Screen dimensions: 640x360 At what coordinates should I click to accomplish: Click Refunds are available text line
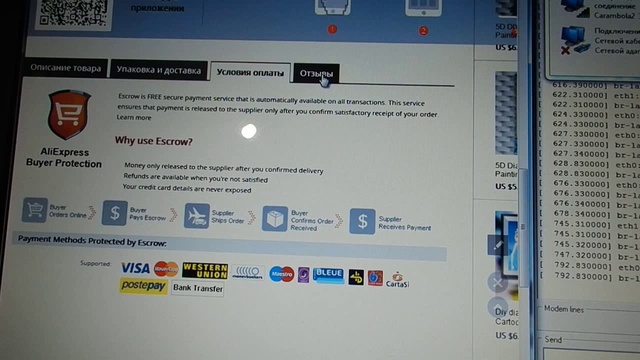(x=196, y=178)
